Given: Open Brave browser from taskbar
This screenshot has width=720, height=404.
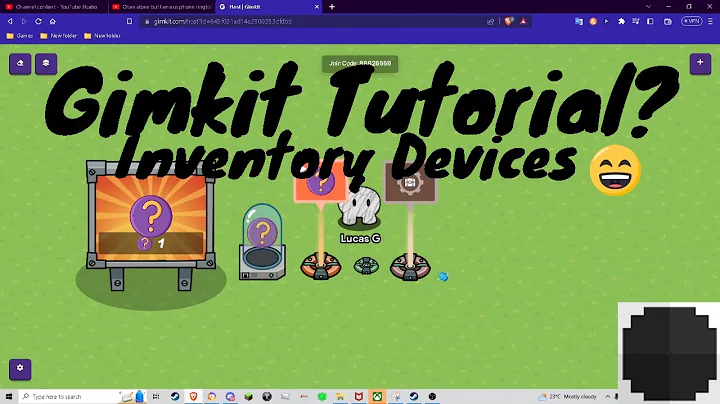Looking at the screenshot, I should [x=193, y=396].
